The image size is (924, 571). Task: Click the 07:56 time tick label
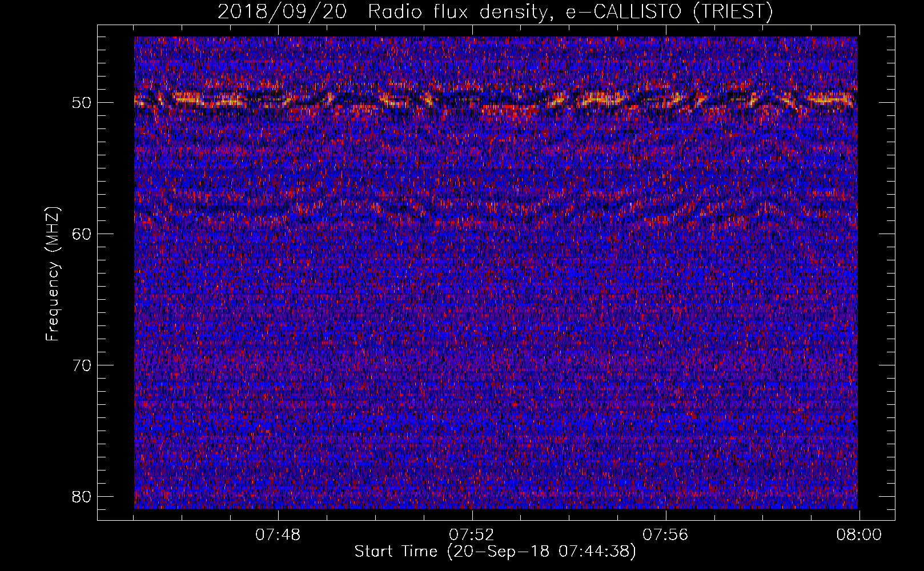[x=665, y=535]
